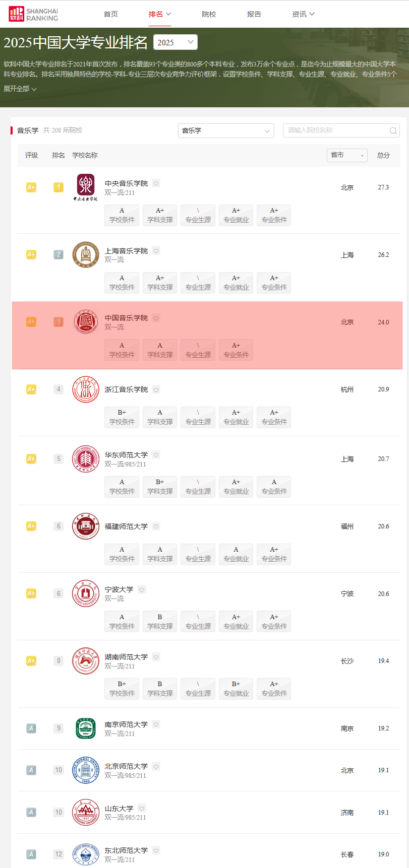Open the 排名 navigation menu
This screenshot has height=868, width=409.
(x=159, y=14)
